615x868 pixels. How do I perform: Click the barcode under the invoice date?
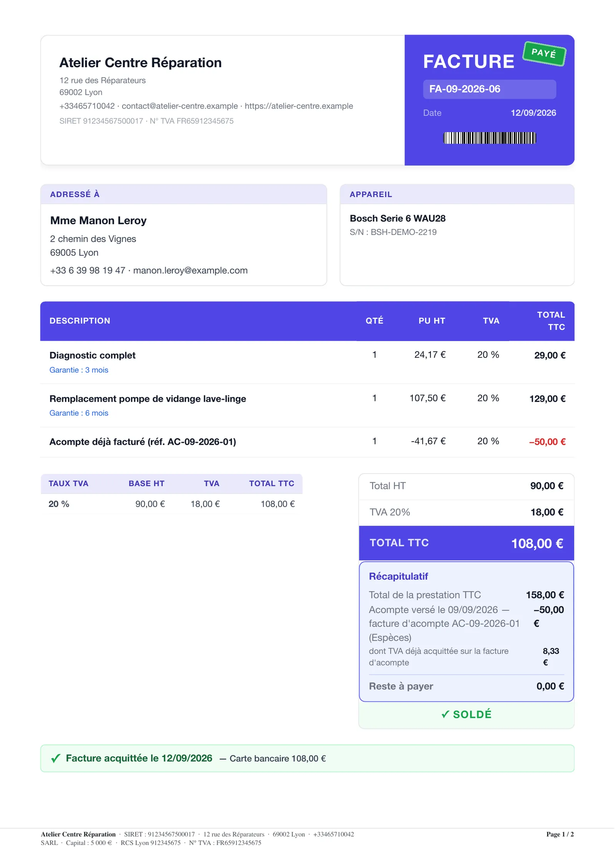click(x=489, y=138)
